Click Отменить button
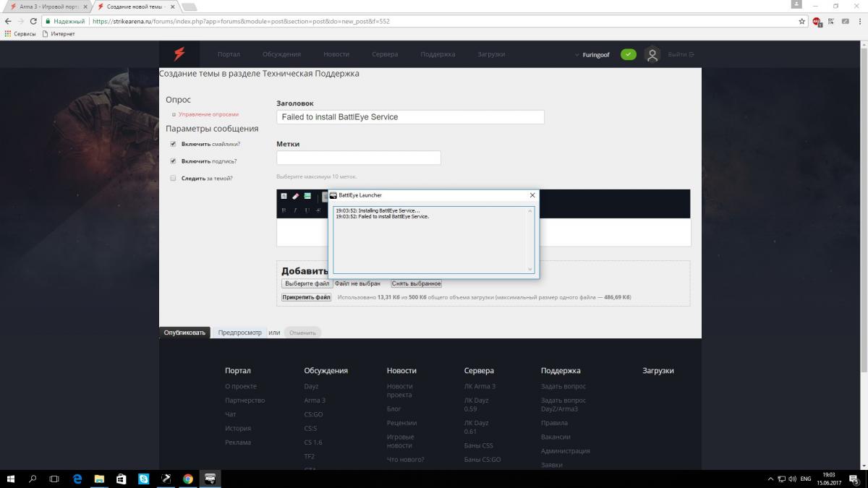The image size is (868, 488). (x=302, y=333)
